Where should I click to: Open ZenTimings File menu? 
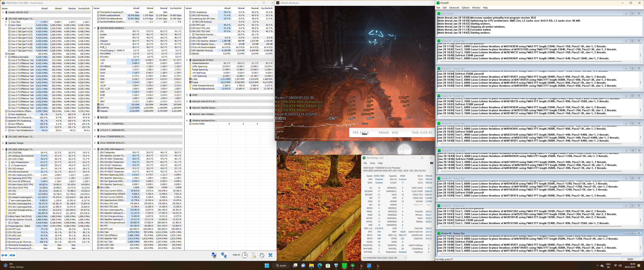pos(365,163)
